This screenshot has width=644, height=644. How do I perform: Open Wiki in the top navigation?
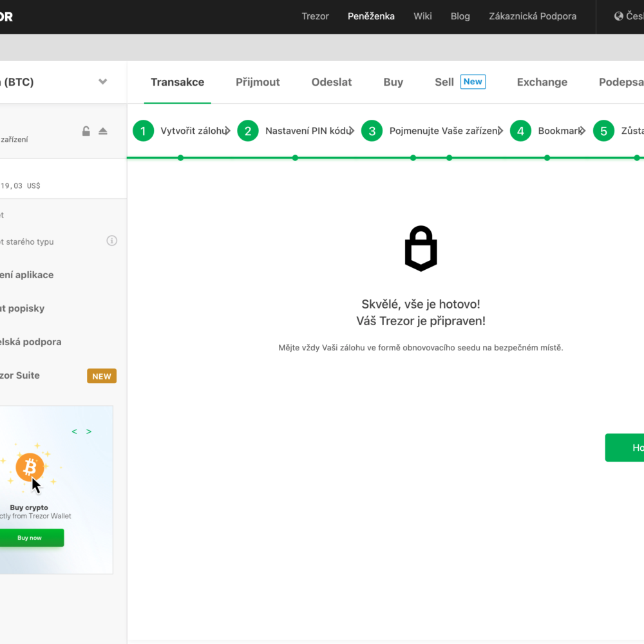[x=422, y=16]
